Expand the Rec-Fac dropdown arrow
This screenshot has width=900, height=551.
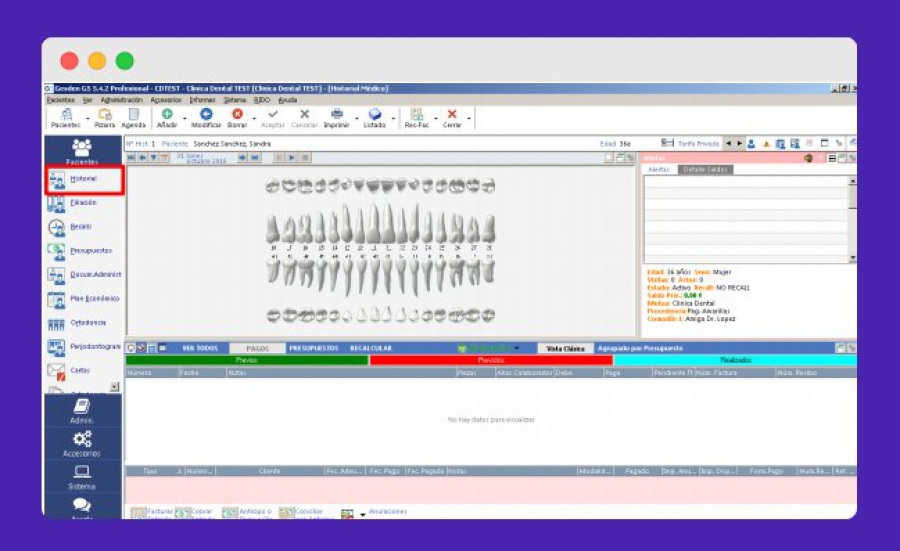point(436,119)
